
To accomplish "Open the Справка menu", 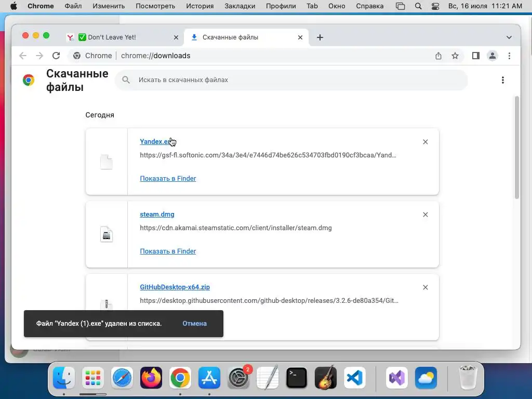I will pos(370,6).
